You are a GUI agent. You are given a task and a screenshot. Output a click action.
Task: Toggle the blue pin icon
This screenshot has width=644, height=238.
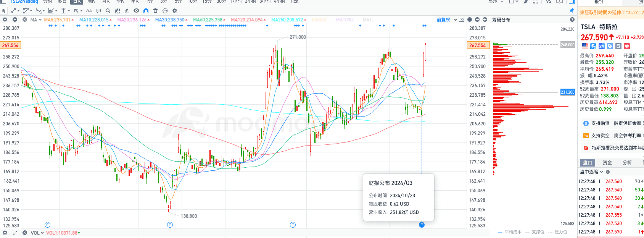coord(572,11)
